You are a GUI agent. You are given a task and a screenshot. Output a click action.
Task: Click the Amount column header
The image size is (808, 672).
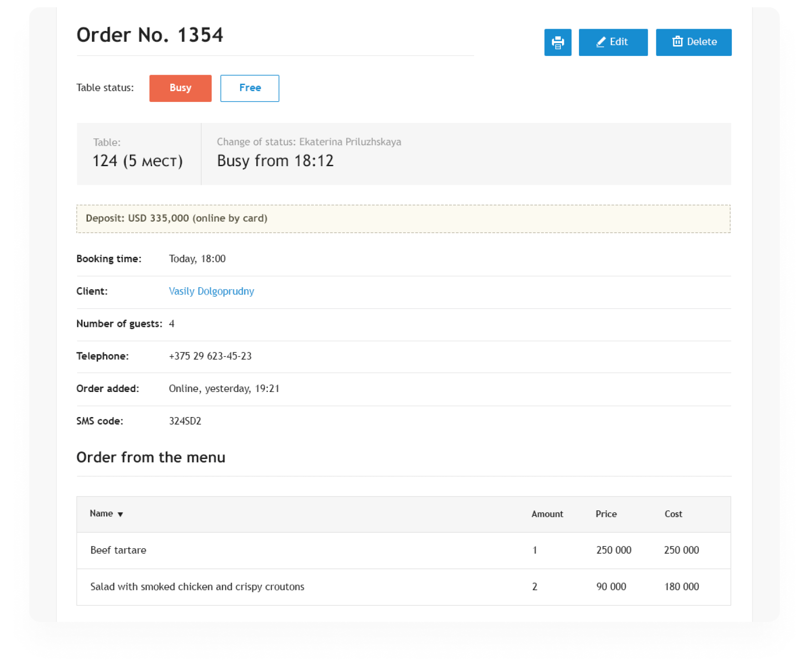(x=547, y=514)
